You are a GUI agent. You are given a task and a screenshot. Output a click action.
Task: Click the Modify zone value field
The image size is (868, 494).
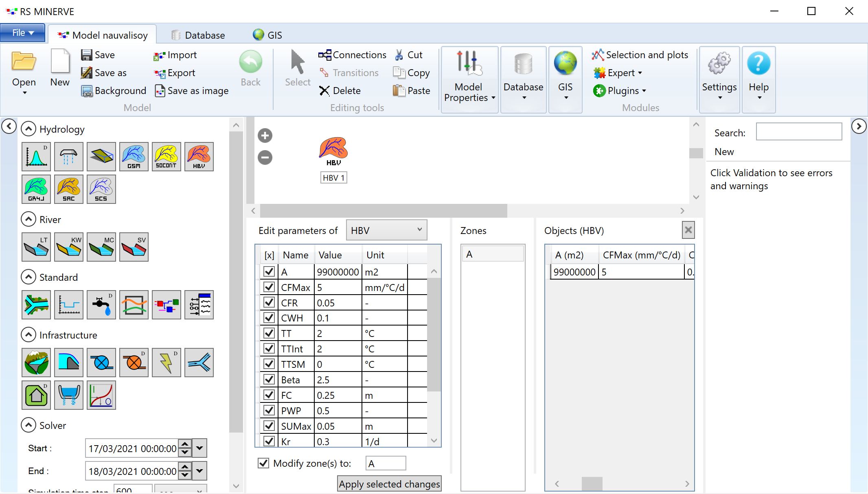[x=386, y=463]
